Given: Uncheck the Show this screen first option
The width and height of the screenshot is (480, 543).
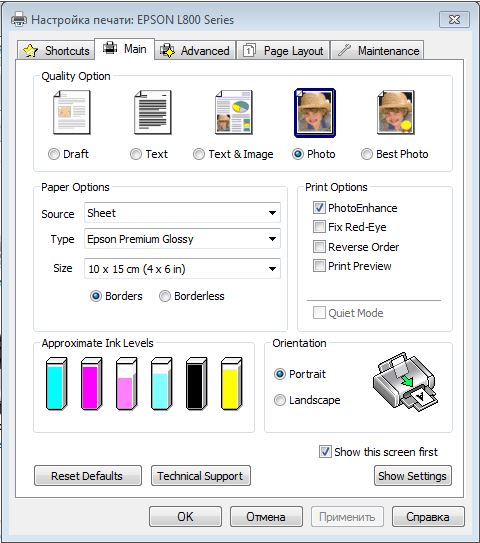Looking at the screenshot, I should point(325,452).
